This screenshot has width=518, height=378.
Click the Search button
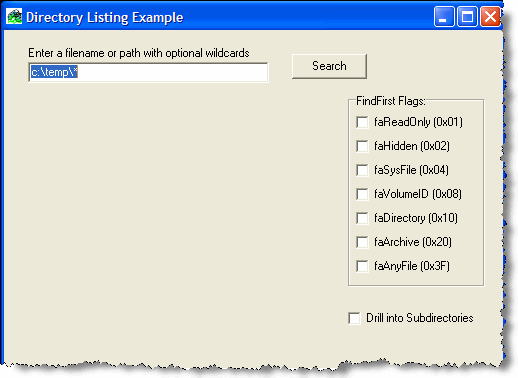tap(329, 66)
